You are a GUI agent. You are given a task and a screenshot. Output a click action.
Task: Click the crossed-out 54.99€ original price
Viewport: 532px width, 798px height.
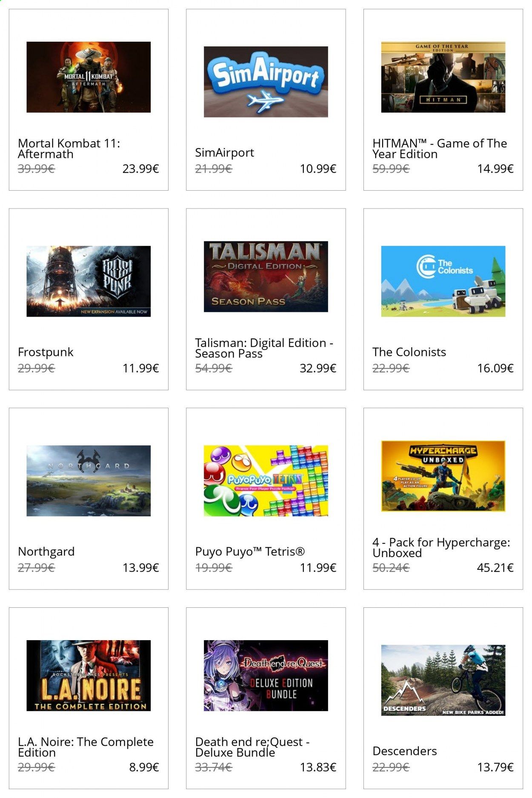click(x=214, y=368)
